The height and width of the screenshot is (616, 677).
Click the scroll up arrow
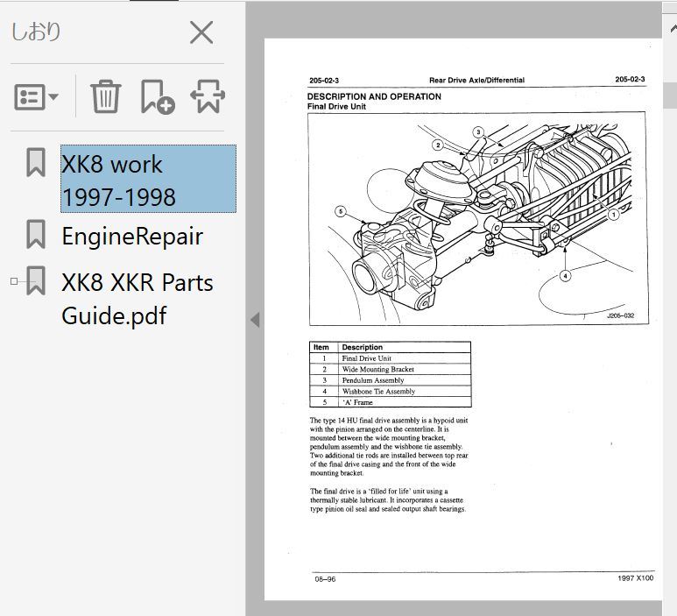pos(673,29)
